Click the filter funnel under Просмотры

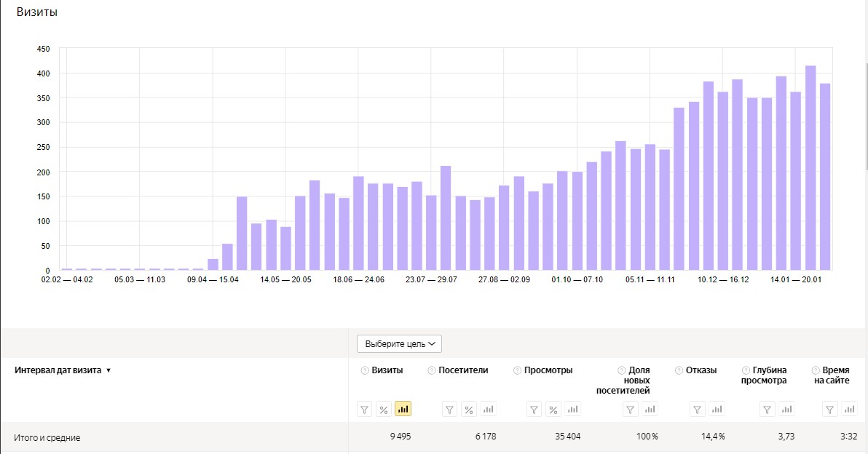point(534,409)
